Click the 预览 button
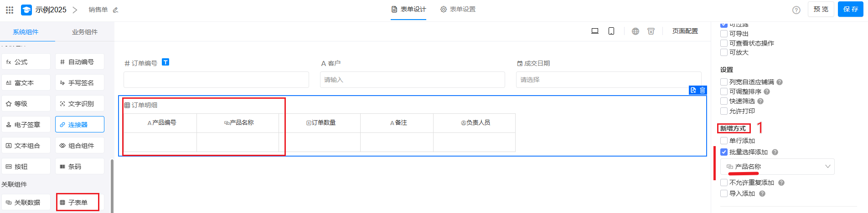This screenshot has height=213, width=868. pos(821,9)
